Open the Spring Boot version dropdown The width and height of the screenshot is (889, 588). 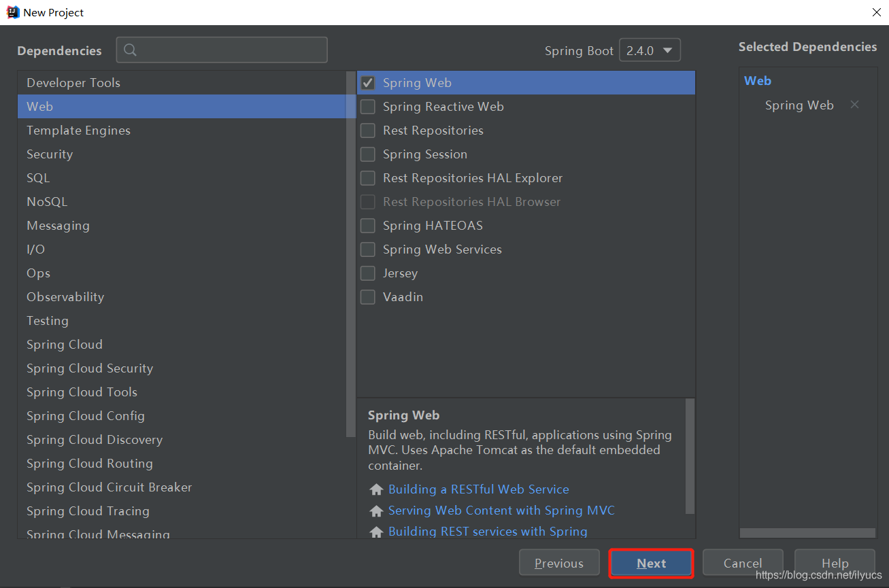click(x=650, y=50)
